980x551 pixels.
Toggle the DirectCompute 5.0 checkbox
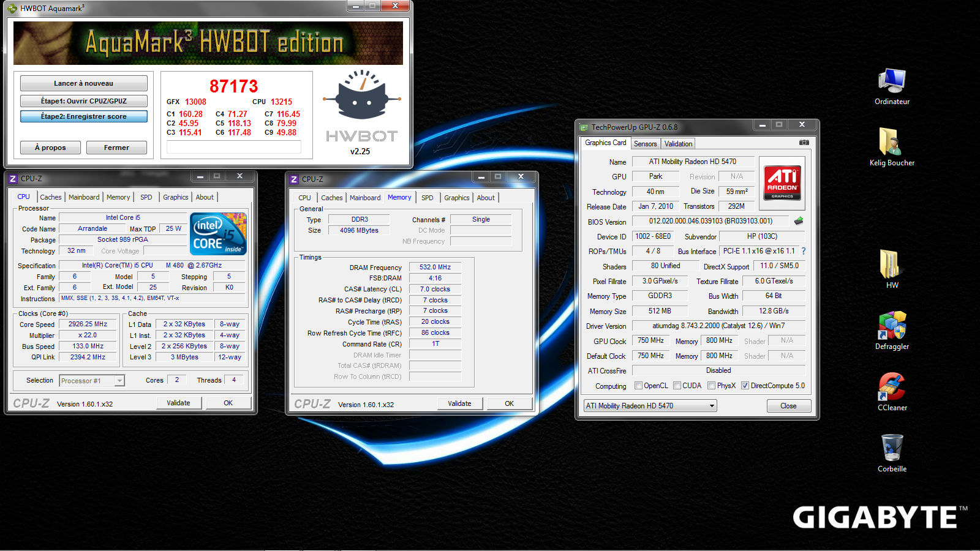[745, 386]
